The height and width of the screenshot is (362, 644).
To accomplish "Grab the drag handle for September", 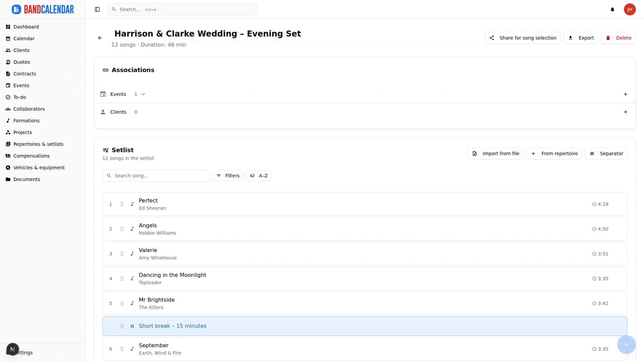I will (122, 349).
